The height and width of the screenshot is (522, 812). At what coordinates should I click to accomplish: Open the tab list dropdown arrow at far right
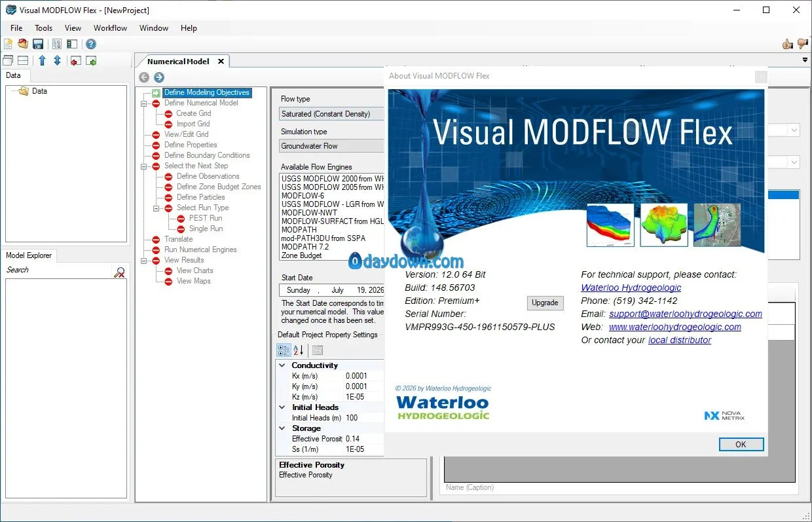pyautogui.click(x=805, y=60)
